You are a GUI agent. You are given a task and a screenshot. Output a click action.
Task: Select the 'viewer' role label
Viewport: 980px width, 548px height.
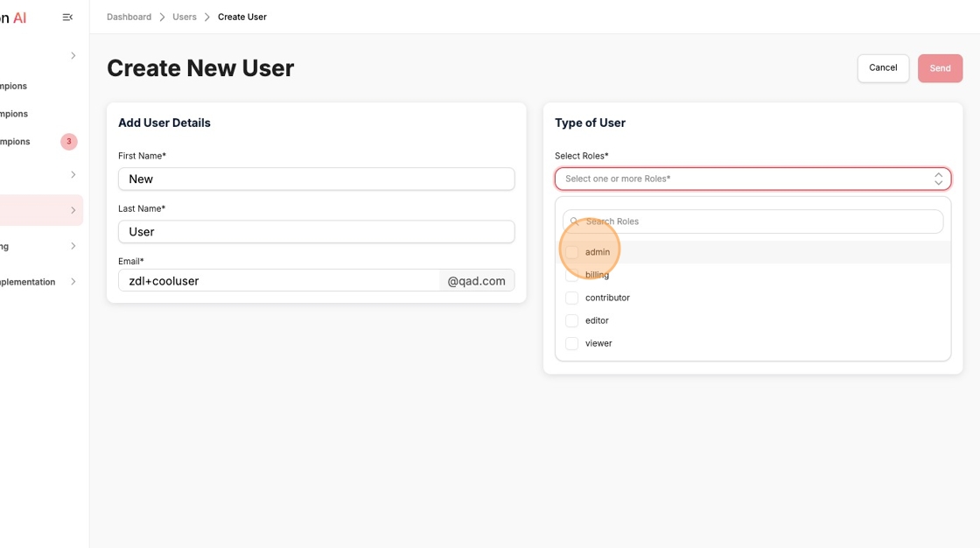click(598, 343)
